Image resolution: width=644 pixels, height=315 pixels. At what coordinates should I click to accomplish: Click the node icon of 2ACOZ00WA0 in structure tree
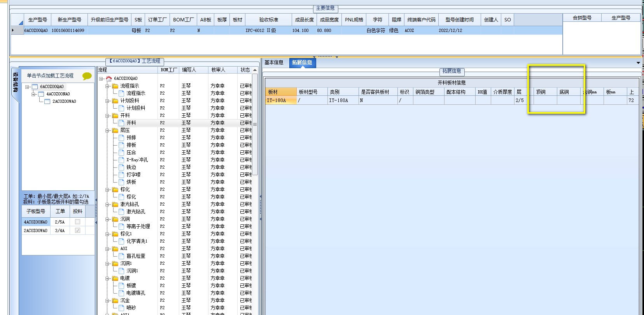(47, 101)
